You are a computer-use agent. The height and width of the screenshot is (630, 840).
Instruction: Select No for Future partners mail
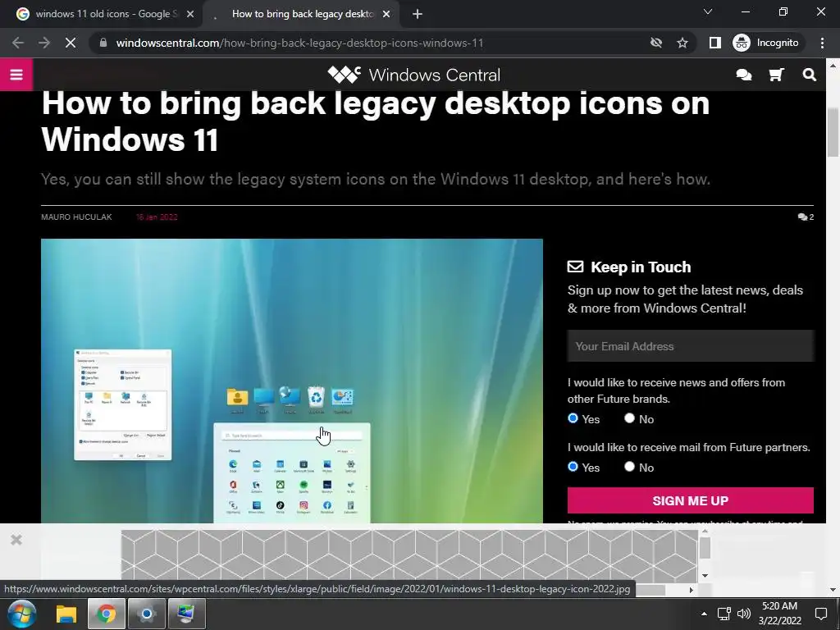[629, 467]
